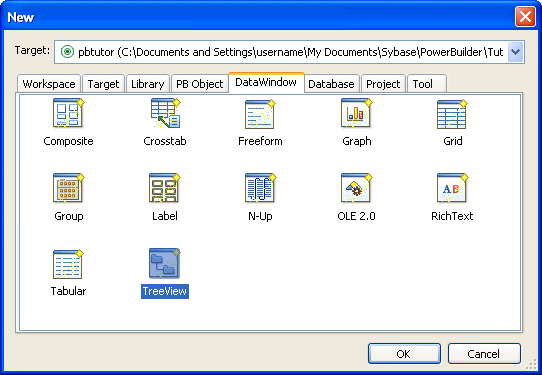The width and height of the screenshot is (542, 375).
Task: Choose the Crosstab presentation style icon
Action: click(165, 113)
